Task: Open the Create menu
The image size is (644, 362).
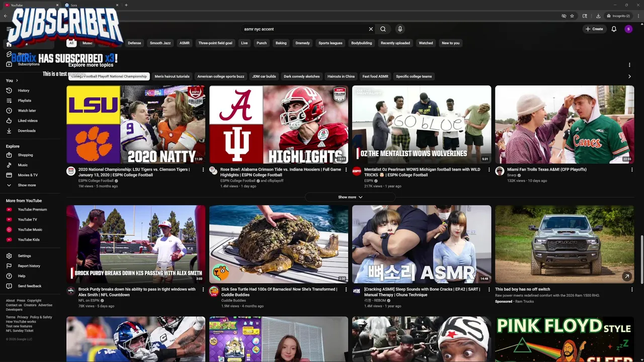Action: click(594, 29)
